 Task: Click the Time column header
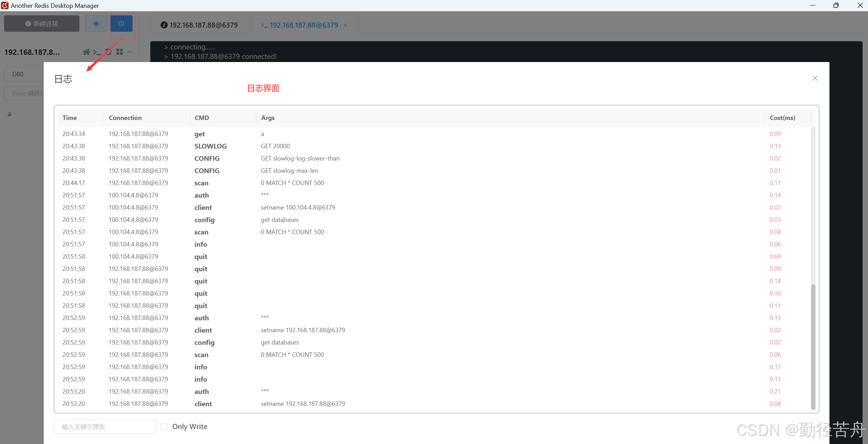point(70,118)
